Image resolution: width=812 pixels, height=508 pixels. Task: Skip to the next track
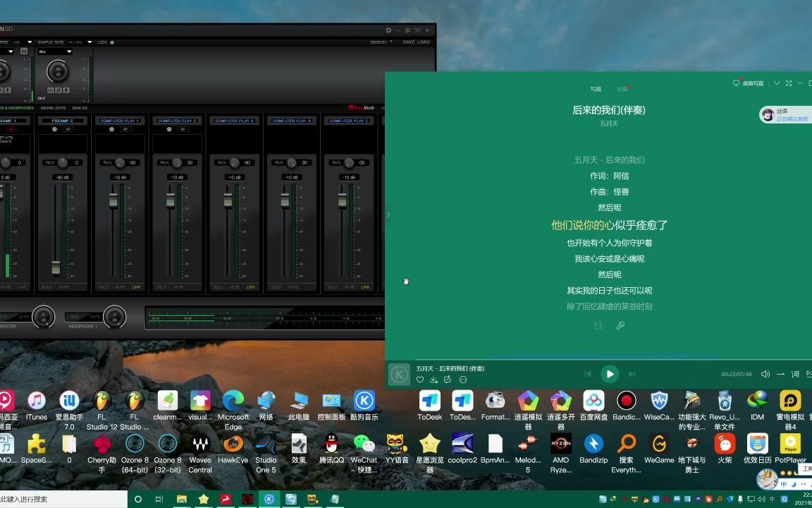click(x=632, y=374)
